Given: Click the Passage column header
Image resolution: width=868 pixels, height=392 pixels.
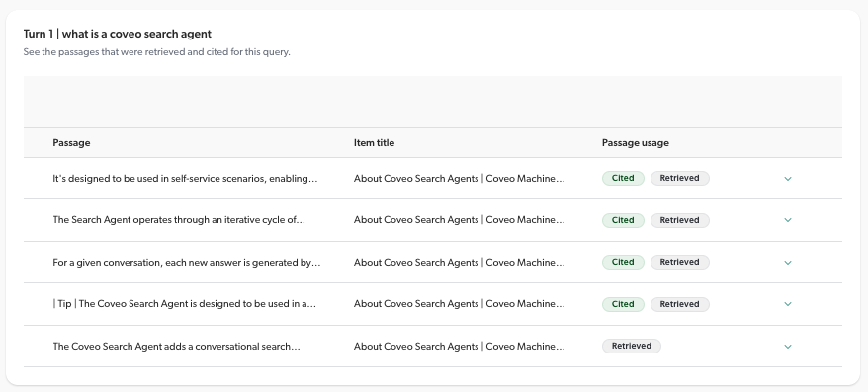Looking at the screenshot, I should 71,142.
